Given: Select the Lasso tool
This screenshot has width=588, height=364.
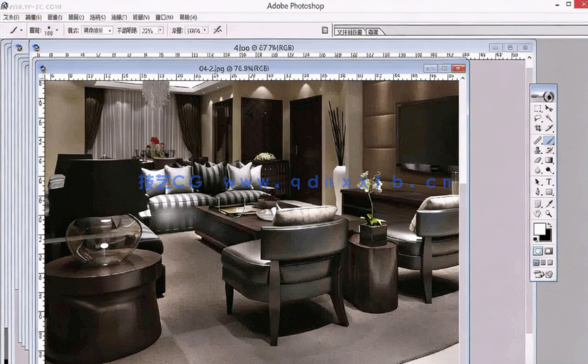Looking at the screenshot, I should pos(538,118).
